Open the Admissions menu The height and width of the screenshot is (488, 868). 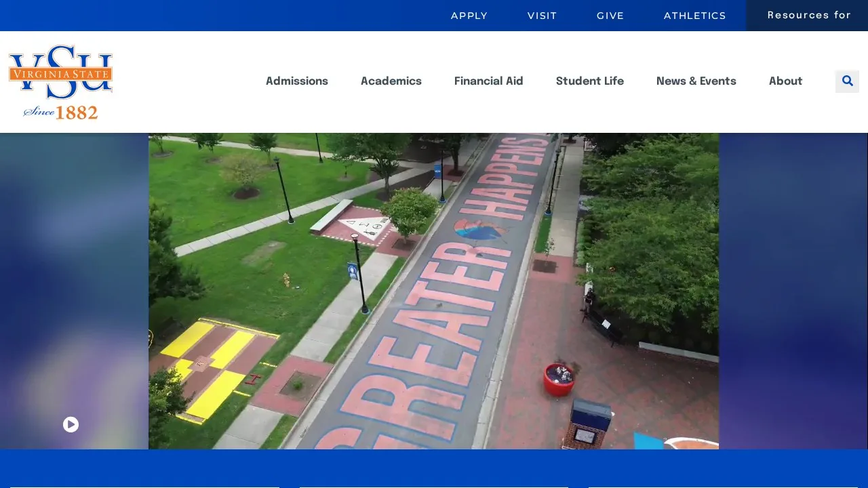[x=297, y=81]
